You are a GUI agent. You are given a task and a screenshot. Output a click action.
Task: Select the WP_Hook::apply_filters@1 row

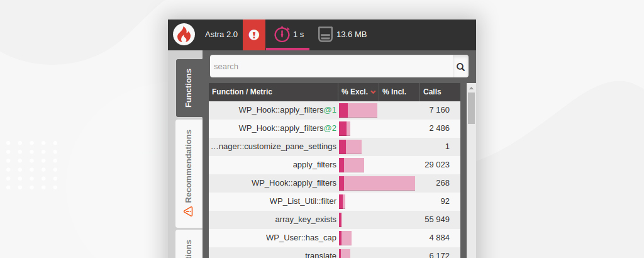click(x=335, y=110)
